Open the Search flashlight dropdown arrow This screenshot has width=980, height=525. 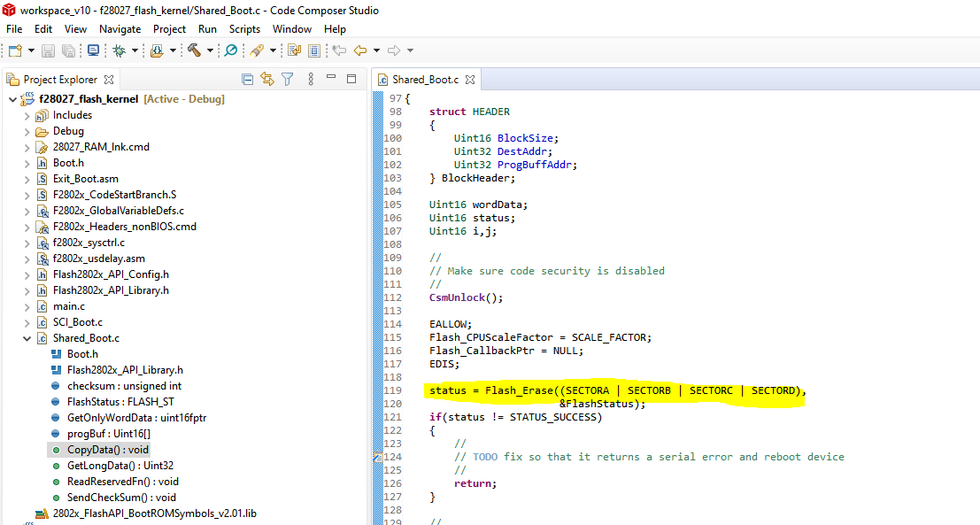[273, 50]
